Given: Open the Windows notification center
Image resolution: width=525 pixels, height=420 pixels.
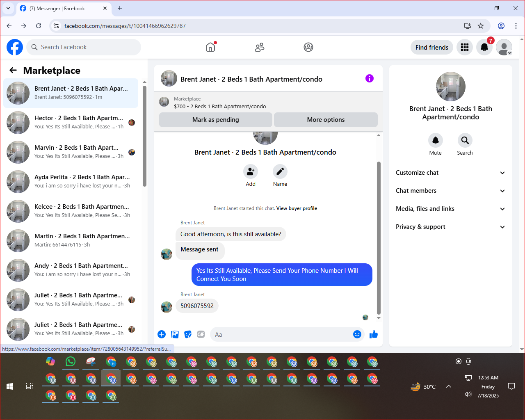Looking at the screenshot, I should pos(511,386).
